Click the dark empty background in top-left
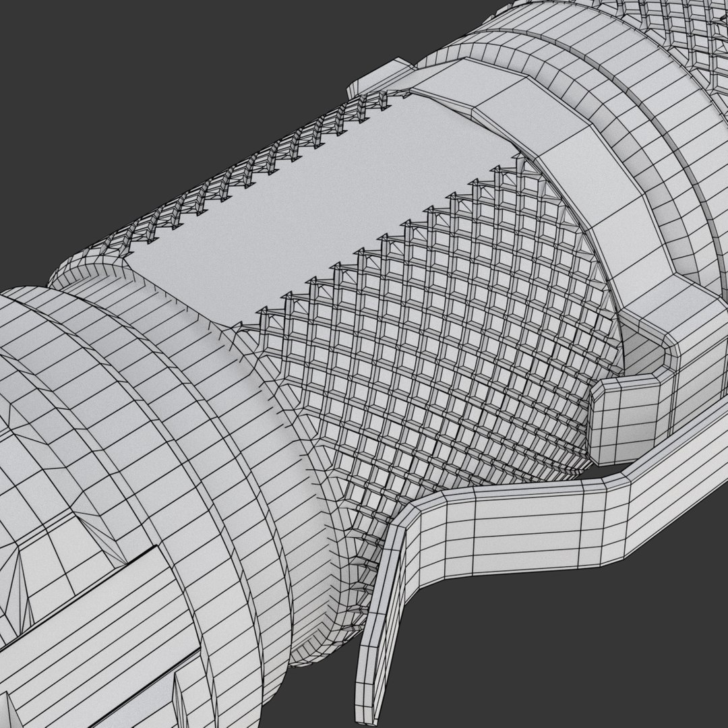 click(116, 93)
